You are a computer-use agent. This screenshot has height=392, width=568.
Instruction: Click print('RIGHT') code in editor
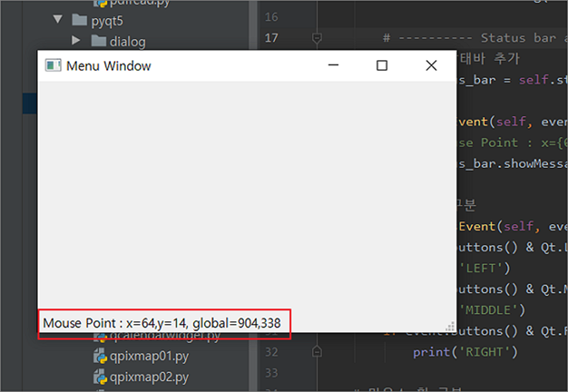click(465, 352)
